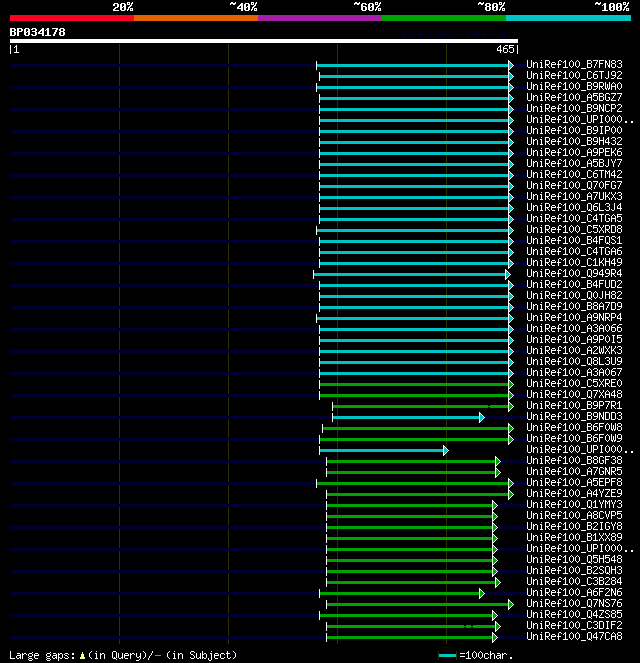
Task: Open the UniRef100_Q7XA48 entry
Action: [574, 394]
